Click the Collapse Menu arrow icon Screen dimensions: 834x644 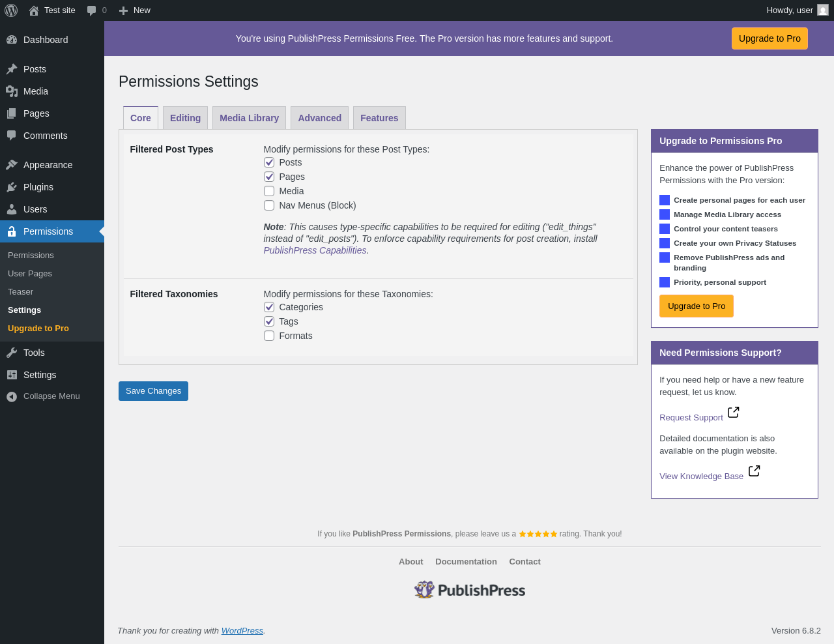pos(12,396)
